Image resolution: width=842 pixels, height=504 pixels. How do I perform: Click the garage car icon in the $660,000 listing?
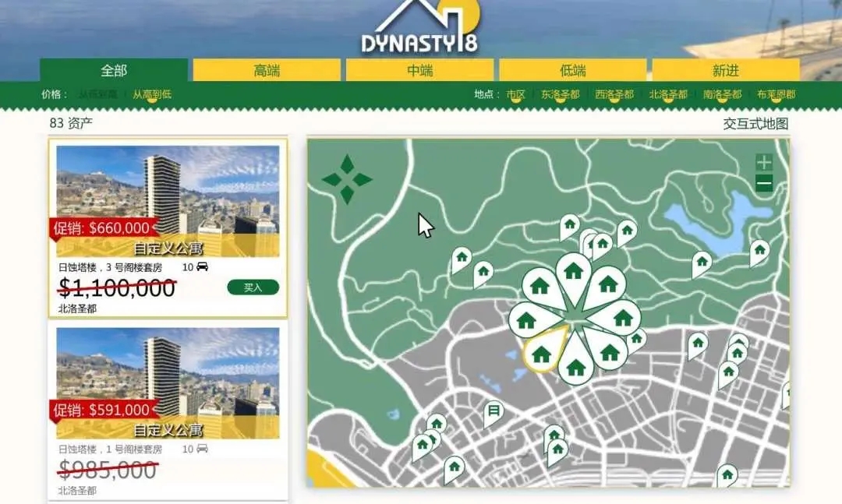[x=202, y=266]
